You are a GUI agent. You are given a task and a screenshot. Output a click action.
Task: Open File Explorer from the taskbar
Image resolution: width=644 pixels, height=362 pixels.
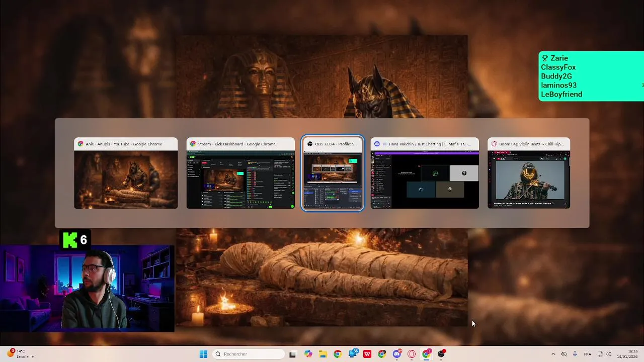point(323,354)
